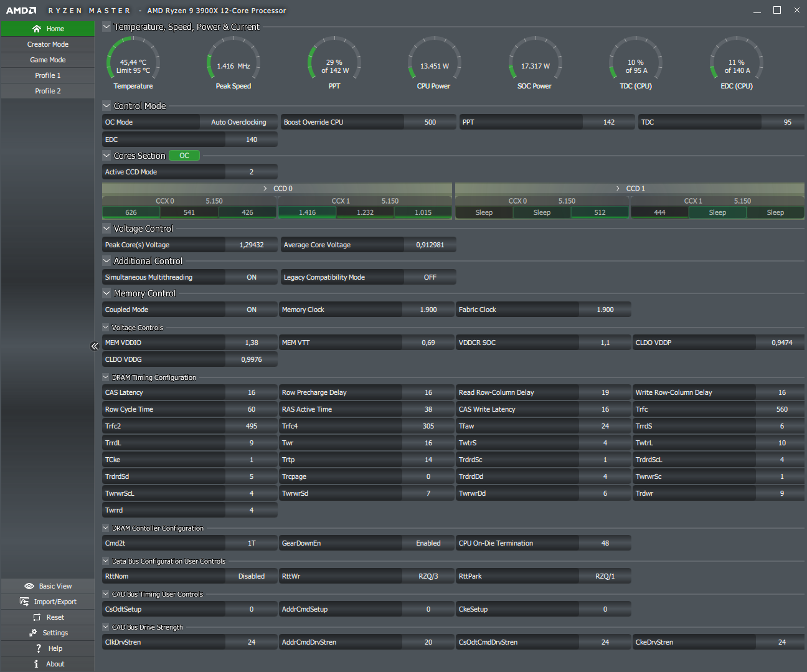Click the Active CCD Mode value 2

[252, 172]
